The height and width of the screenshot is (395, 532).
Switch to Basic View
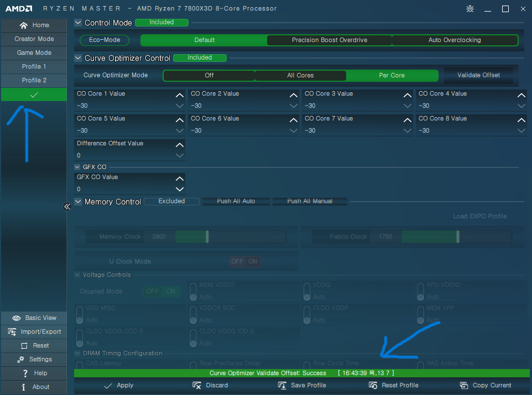[34, 318]
